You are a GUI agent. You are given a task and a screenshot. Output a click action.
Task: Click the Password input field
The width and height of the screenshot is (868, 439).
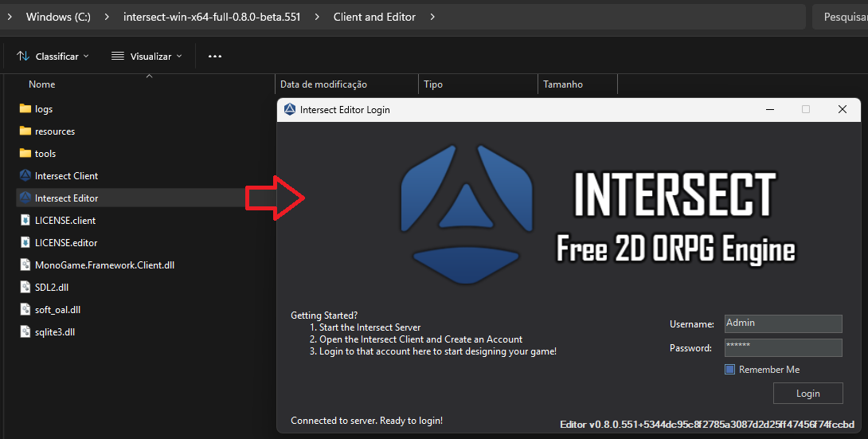[784, 347]
